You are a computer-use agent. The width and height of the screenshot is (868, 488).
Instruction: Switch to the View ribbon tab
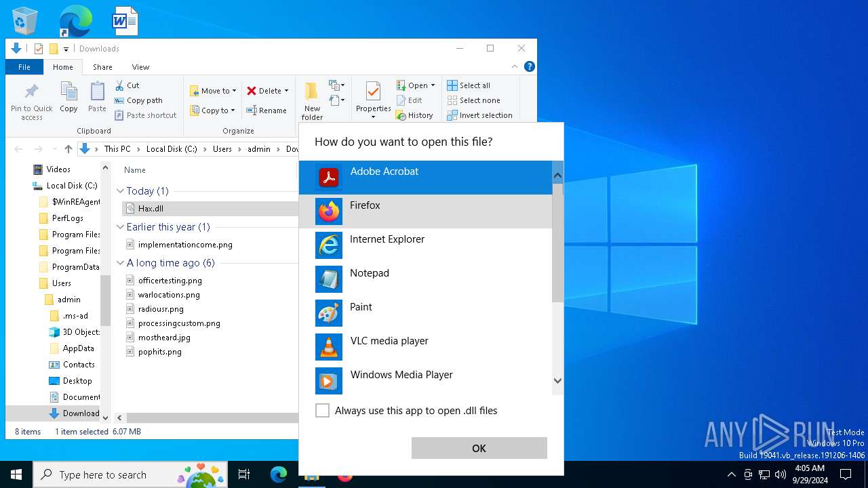tap(140, 67)
